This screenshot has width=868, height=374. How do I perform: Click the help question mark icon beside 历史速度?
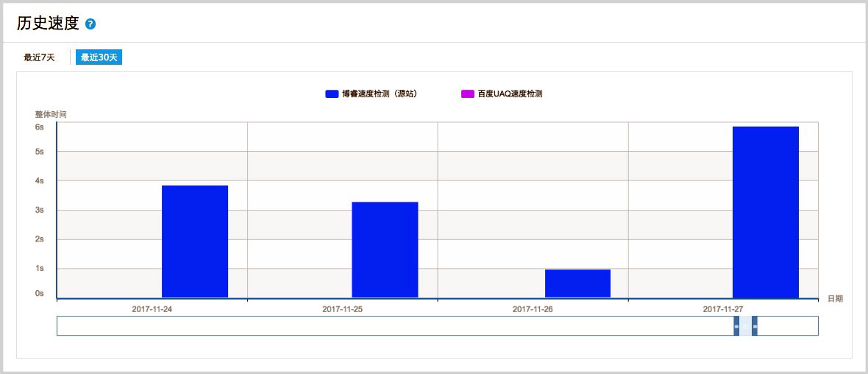tap(90, 24)
